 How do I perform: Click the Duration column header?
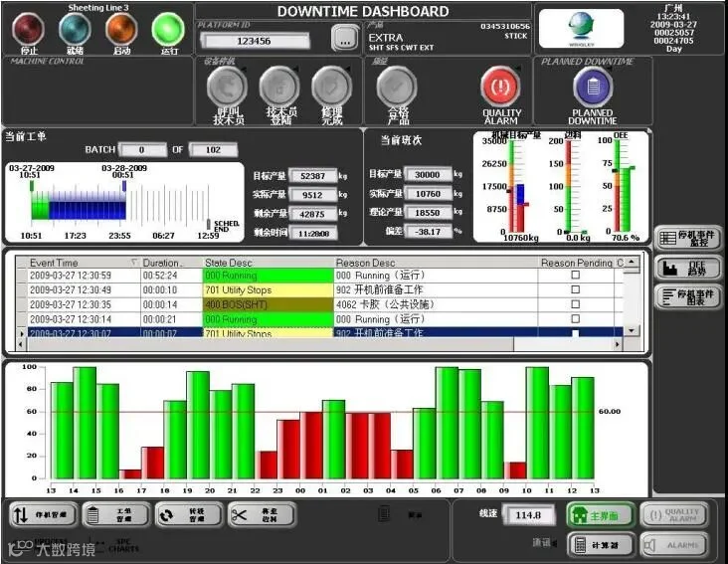pos(171,263)
